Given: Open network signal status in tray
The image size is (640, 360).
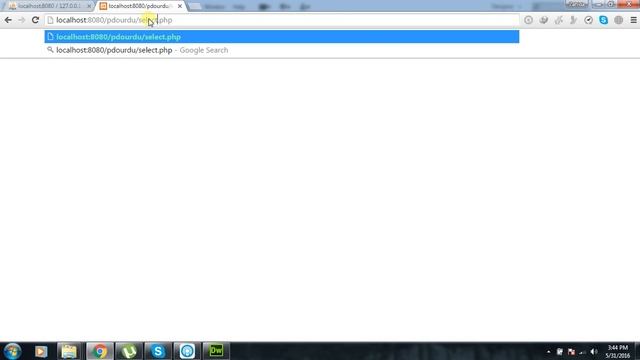Looking at the screenshot, I should coord(582,352).
